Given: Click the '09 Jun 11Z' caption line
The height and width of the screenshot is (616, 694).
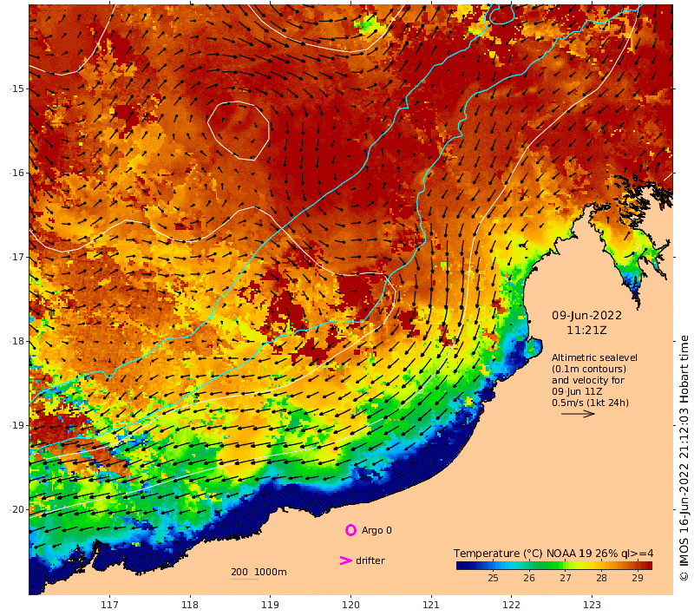Looking at the screenshot, I should [577, 391].
